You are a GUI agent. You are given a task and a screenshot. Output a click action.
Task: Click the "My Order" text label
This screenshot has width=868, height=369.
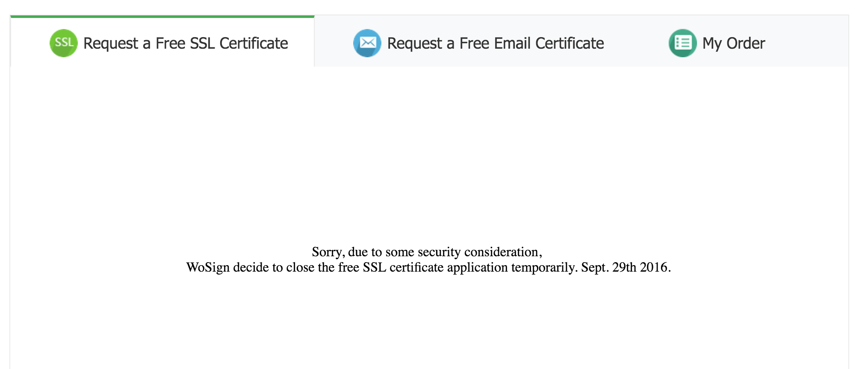733,44
